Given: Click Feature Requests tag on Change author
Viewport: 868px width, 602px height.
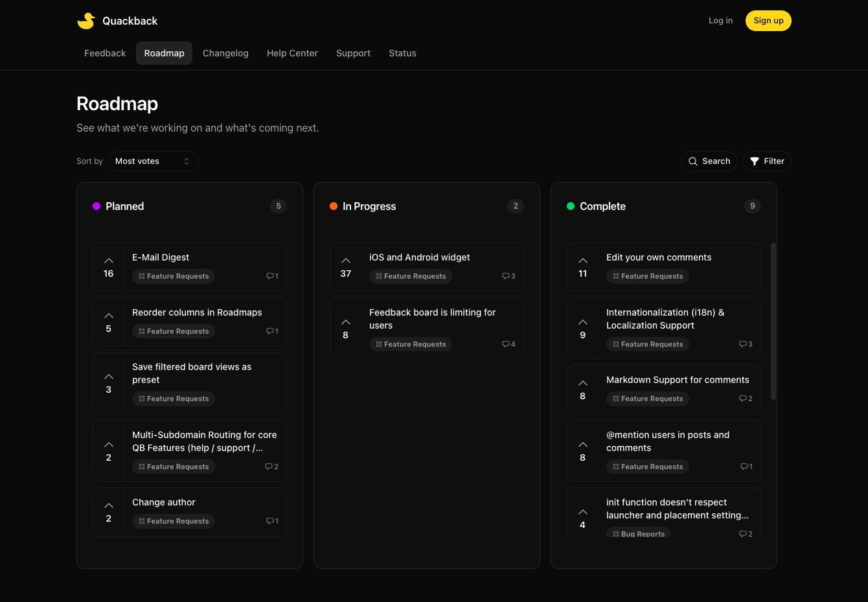Looking at the screenshot, I should click(x=174, y=521).
